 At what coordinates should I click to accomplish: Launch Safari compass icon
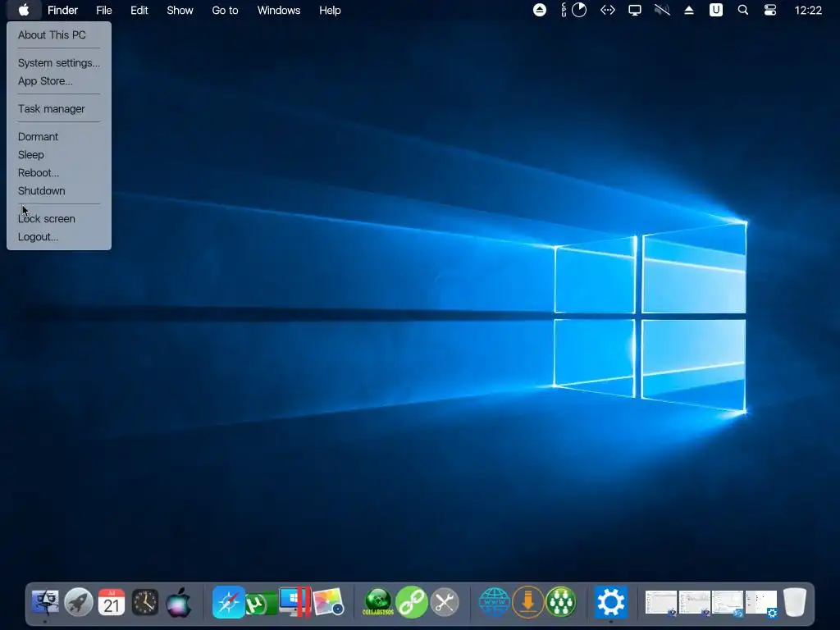click(229, 602)
